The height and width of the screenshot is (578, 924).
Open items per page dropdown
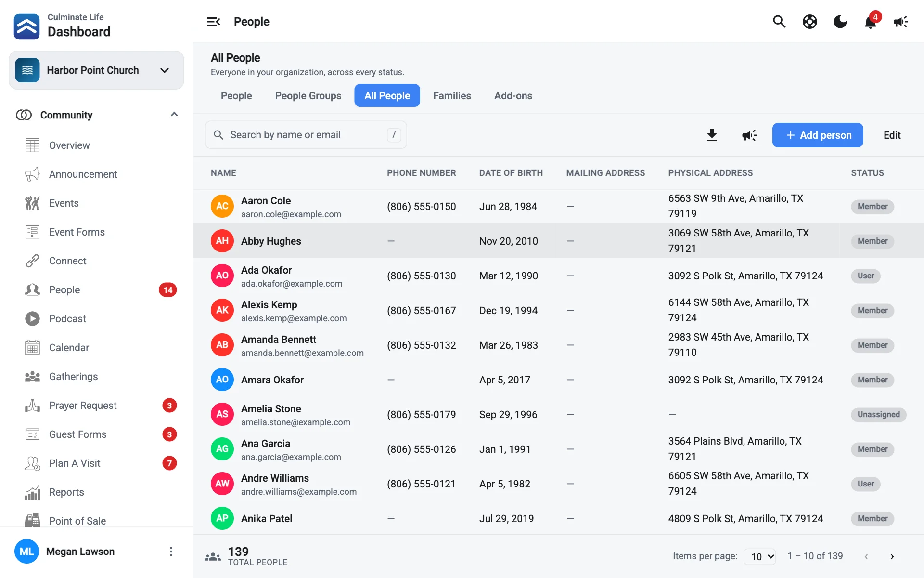[760, 556]
